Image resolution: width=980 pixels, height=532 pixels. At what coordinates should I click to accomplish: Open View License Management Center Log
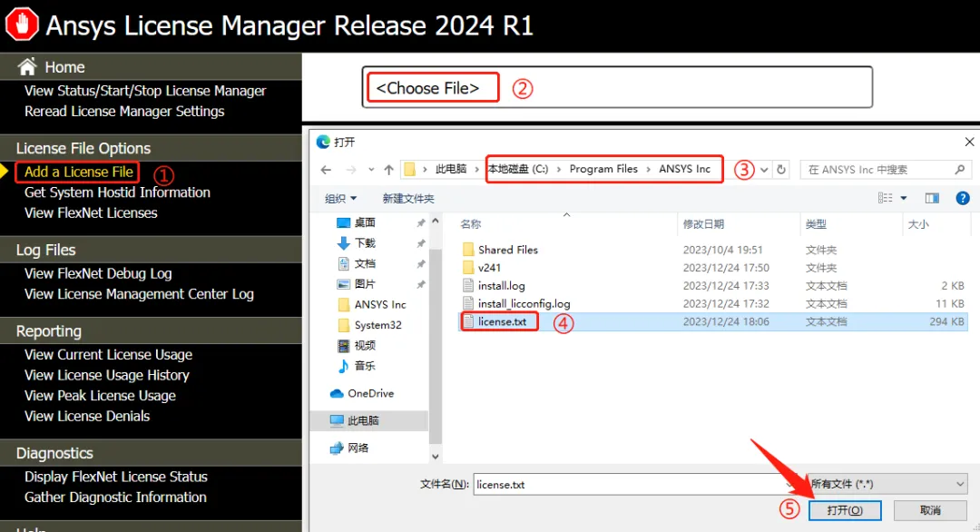click(x=139, y=294)
